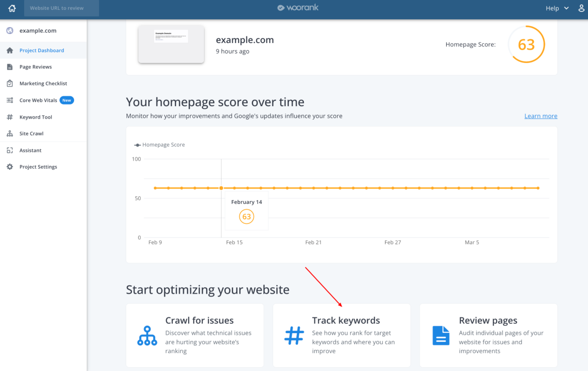The image size is (588, 371).
Task: Click the 9 hours ago timestamp
Action: click(x=233, y=51)
